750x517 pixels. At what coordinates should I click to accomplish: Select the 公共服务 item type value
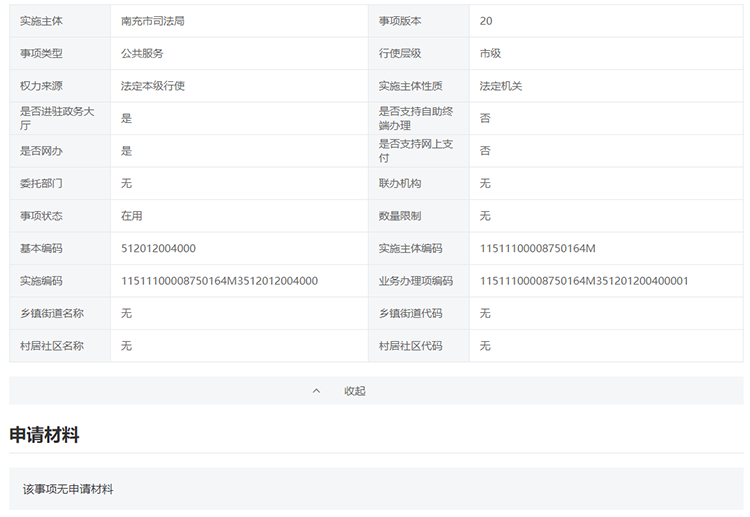click(142, 53)
